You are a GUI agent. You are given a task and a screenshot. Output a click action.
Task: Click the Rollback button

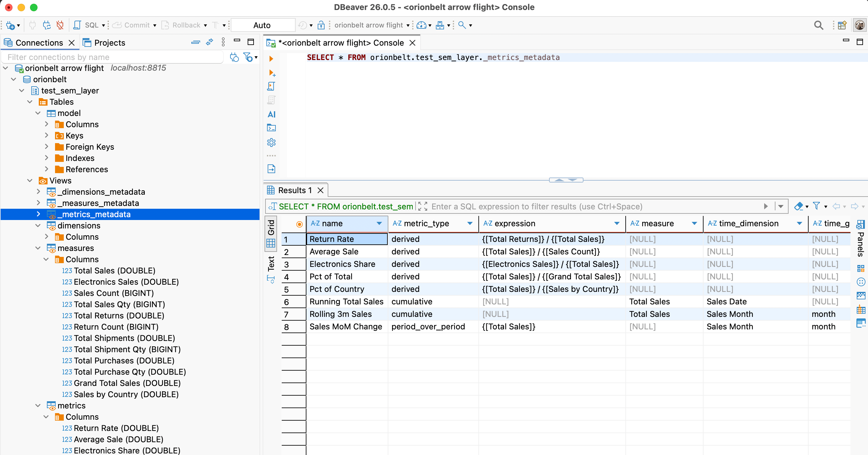point(181,25)
